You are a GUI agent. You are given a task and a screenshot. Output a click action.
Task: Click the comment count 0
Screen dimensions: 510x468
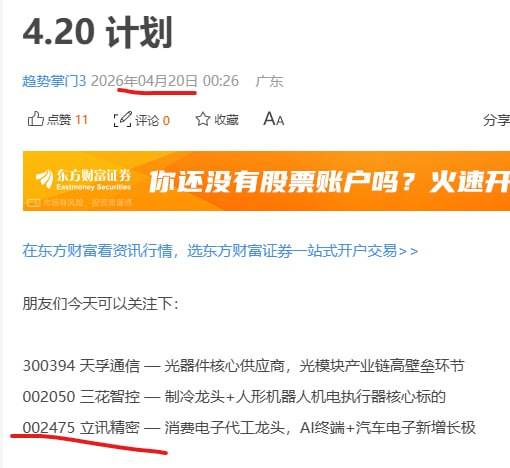click(x=166, y=120)
